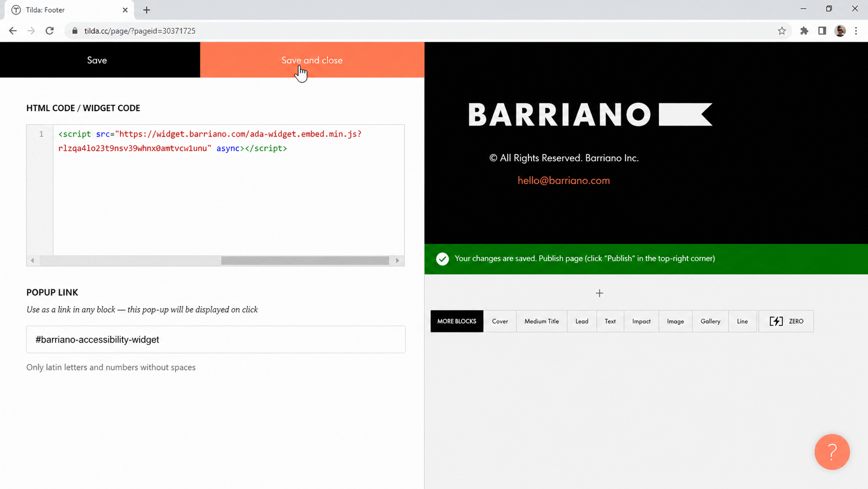
Task: Bookmark this page with the star icon
Action: [782, 31]
